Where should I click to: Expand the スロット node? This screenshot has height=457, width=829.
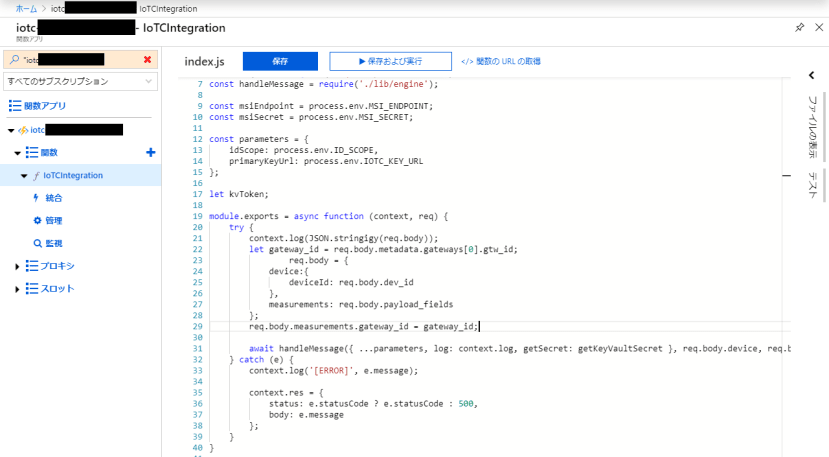[x=17, y=289]
